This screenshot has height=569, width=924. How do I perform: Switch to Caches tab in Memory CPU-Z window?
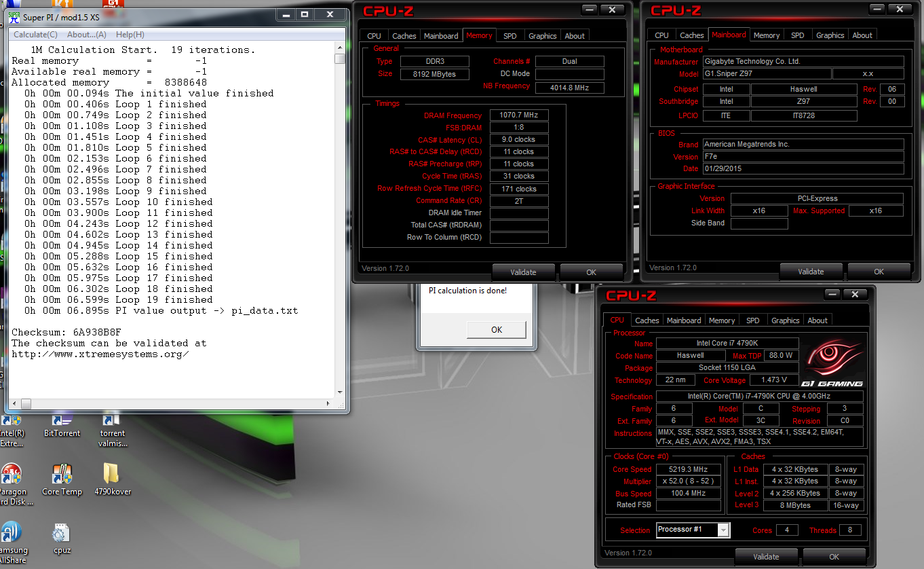[x=404, y=35]
